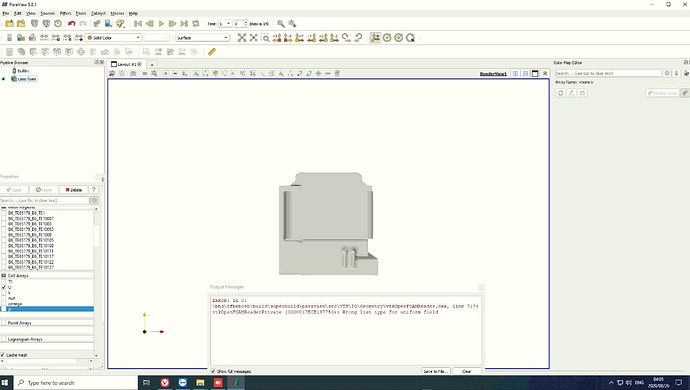Click the Properties search field
Viewport: 690px width, 390px height.
pyautogui.click(x=44, y=200)
